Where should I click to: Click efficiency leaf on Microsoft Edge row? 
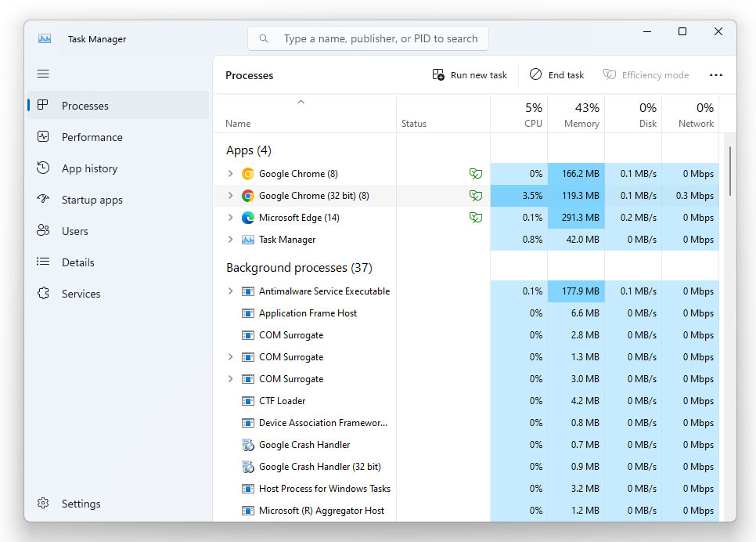[475, 218]
